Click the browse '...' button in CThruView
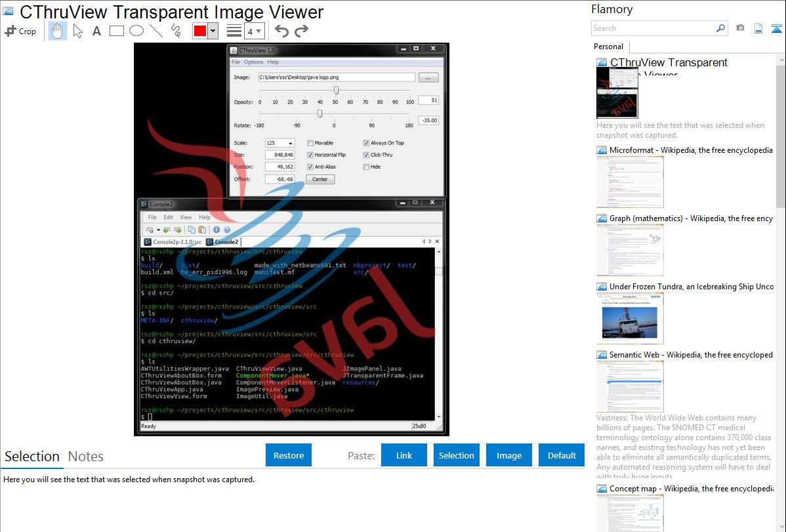 click(428, 77)
